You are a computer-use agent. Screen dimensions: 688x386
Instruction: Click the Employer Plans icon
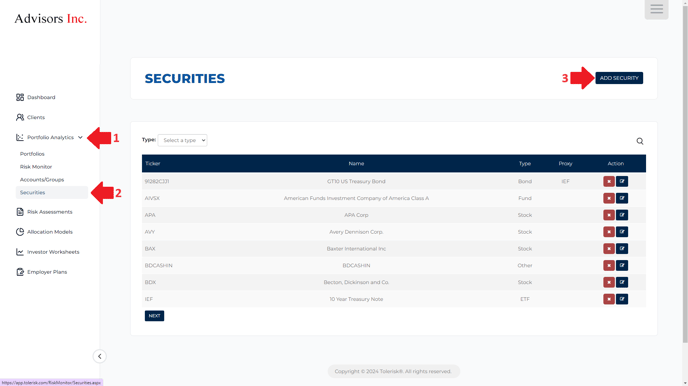pos(20,272)
